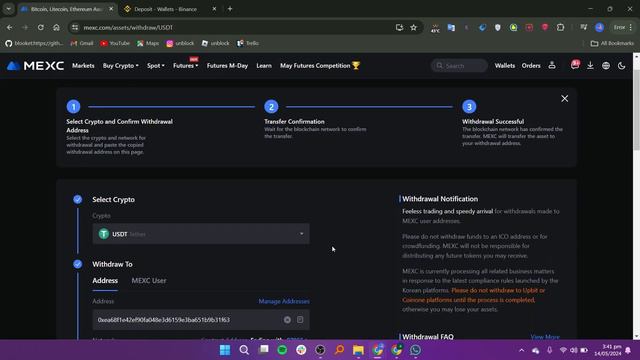
Task: Open the Gmail bookmark
Action: [x=82, y=43]
